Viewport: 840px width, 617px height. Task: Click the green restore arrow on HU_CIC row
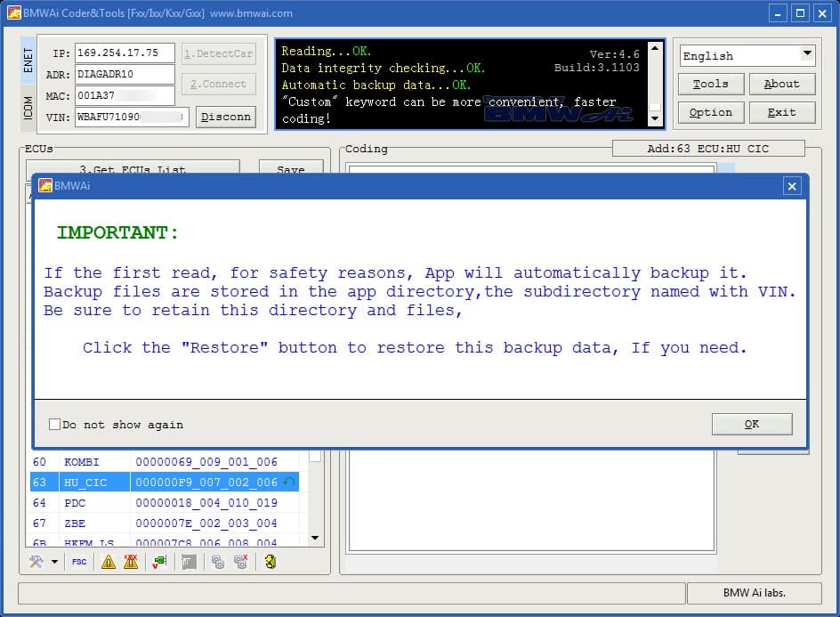pos(289,482)
